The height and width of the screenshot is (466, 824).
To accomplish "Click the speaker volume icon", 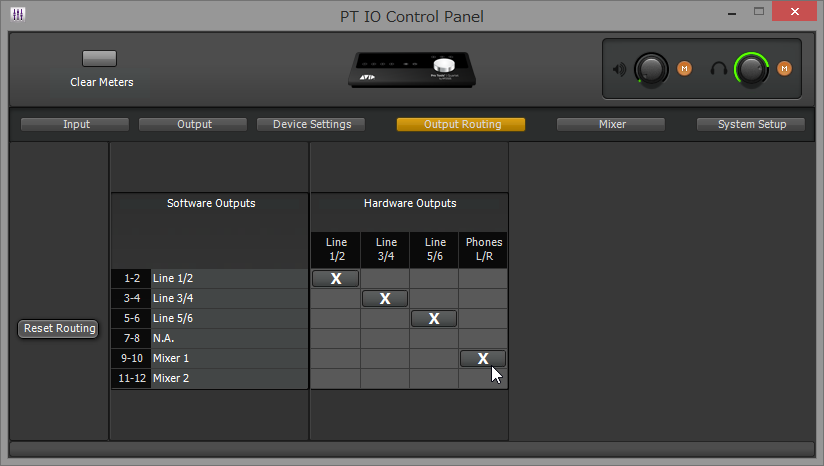I will [x=620, y=69].
